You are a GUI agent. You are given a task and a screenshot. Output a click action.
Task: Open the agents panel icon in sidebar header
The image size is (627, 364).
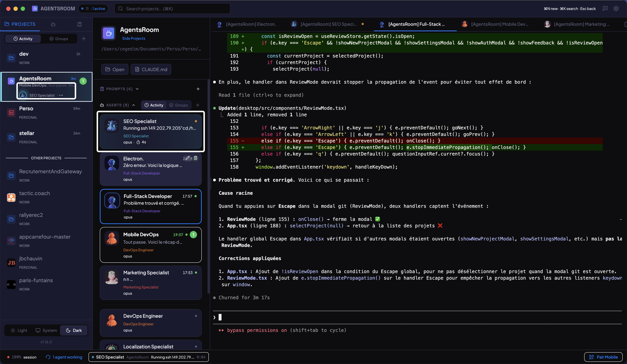point(53,24)
